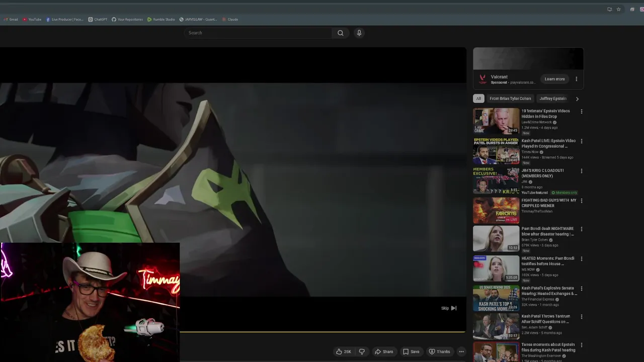Click Sen. Adam Schiff channel name

coord(534,327)
